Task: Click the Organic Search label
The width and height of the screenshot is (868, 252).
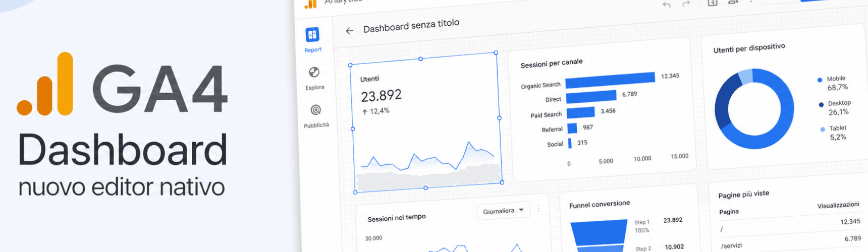Action: pos(540,86)
